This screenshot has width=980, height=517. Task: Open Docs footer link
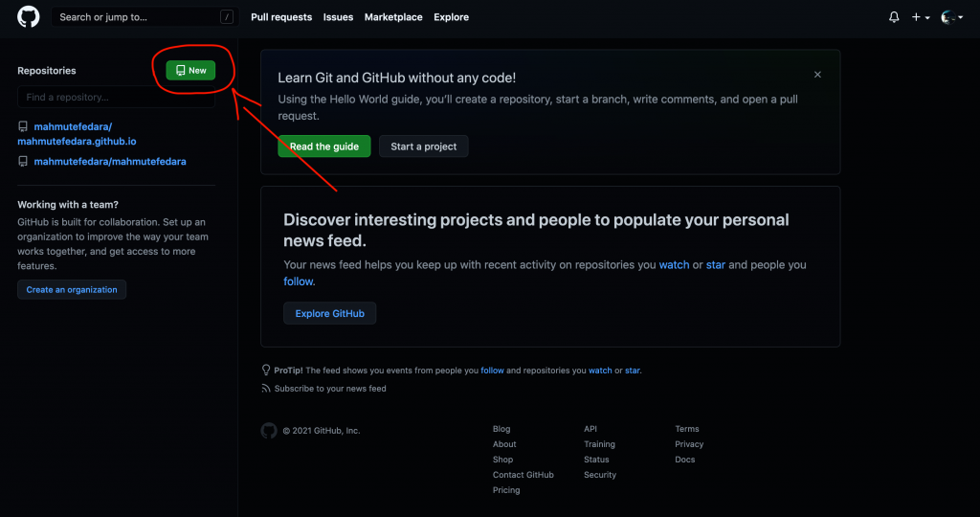tap(685, 460)
